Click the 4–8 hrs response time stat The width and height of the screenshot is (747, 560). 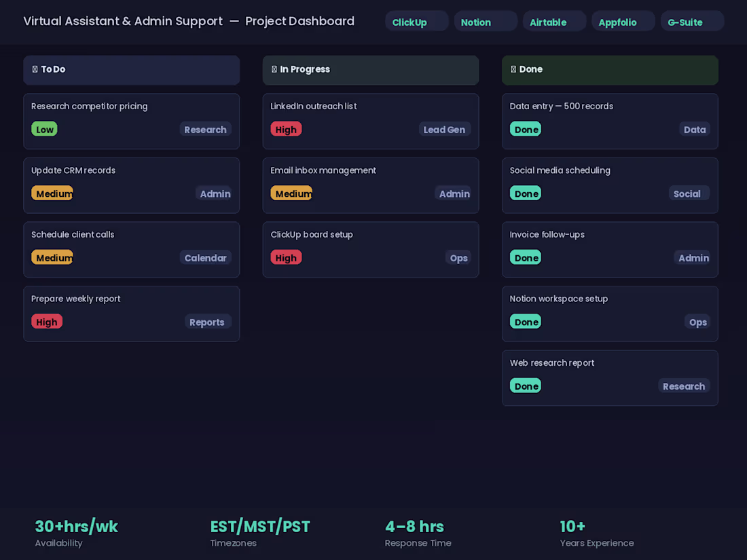[x=418, y=534]
